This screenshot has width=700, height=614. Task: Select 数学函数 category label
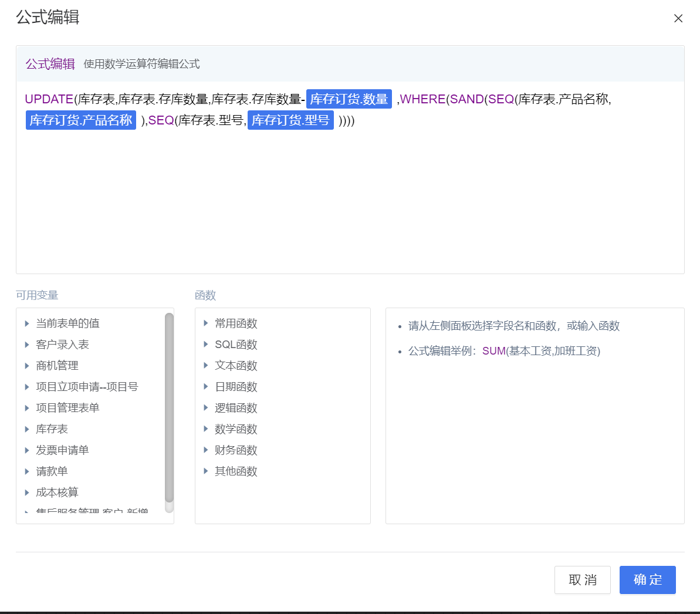pyautogui.click(x=236, y=429)
